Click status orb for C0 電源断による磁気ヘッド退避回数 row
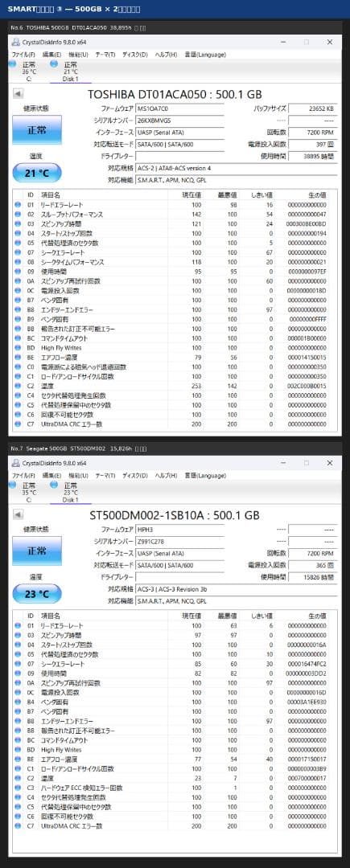 click(x=18, y=367)
